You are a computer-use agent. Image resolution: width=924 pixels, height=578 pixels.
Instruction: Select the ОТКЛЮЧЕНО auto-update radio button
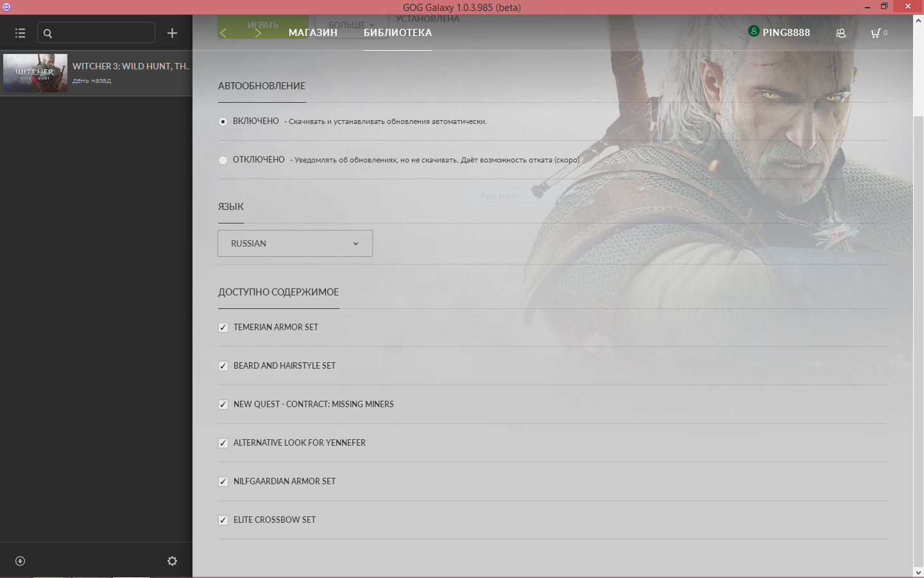click(223, 160)
